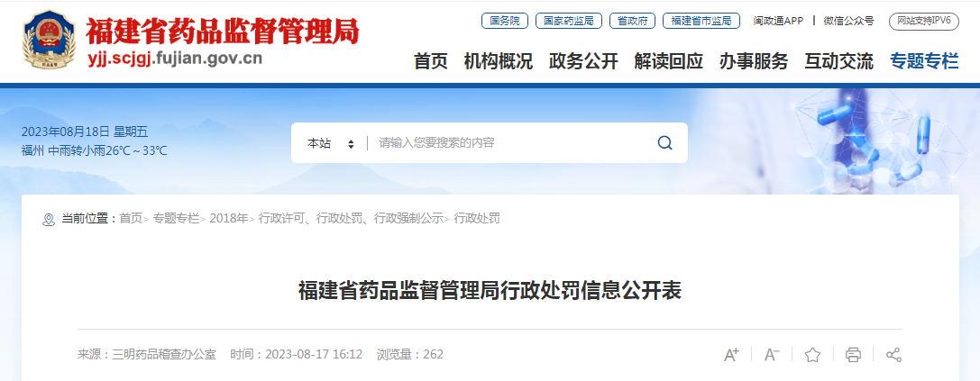Go to 机构概况 in the main nav
The image size is (980, 381).
click(x=499, y=61)
